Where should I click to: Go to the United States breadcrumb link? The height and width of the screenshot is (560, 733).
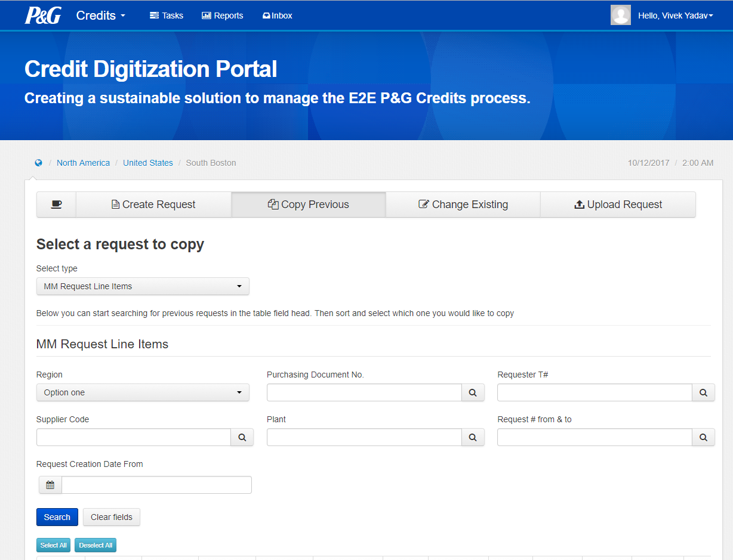(x=148, y=163)
